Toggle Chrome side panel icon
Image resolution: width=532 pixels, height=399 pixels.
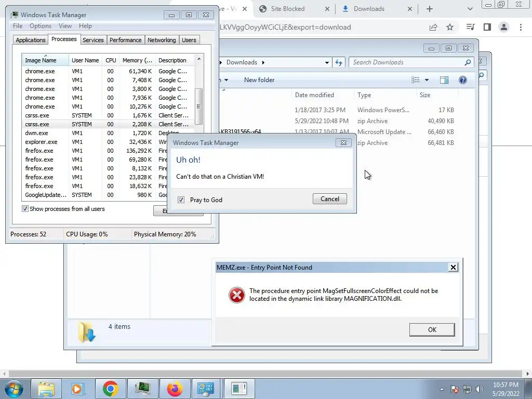(x=487, y=27)
